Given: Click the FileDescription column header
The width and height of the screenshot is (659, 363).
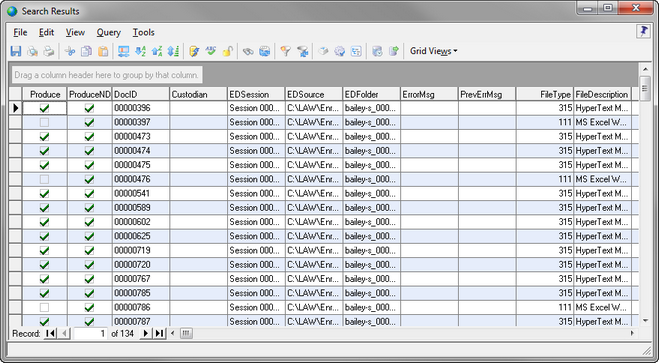Looking at the screenshot, I should click(x=603, y=95).
